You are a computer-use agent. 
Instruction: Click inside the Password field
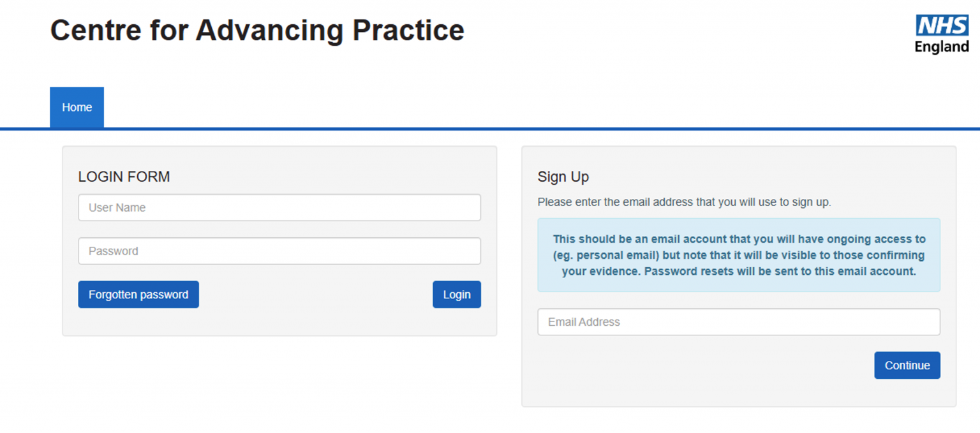[x=279, y=251]
